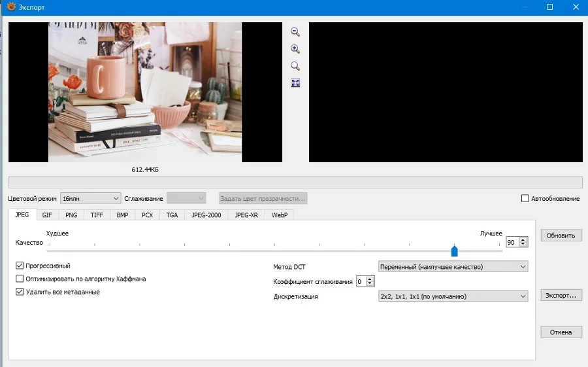588x367 pixels.
Task: Switch to the PNG tab
Action: [71, 215]
